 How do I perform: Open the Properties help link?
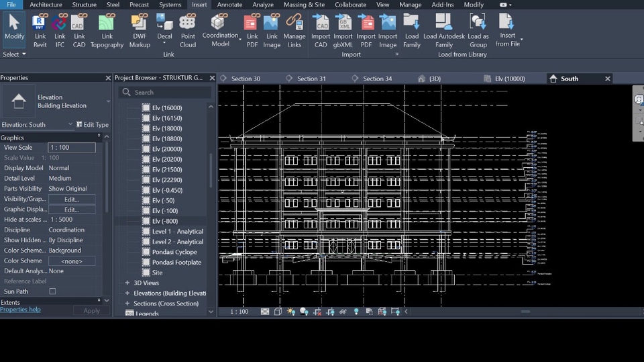(x=20, y=310)
